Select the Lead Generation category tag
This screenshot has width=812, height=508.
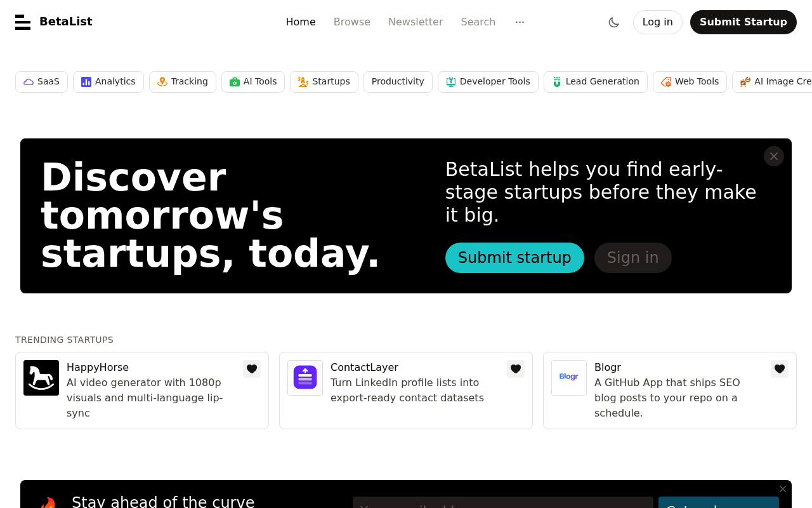click(596, 82)
